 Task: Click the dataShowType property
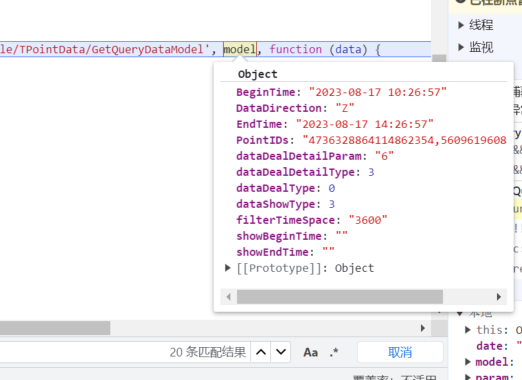(x=276, y=204)
